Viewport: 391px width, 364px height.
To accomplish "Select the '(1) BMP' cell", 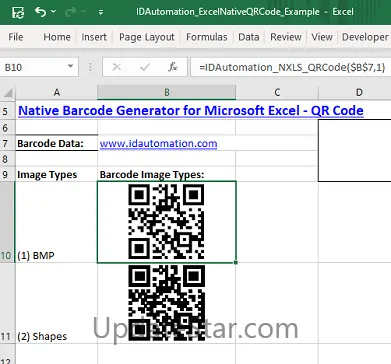I will point(57,222).
